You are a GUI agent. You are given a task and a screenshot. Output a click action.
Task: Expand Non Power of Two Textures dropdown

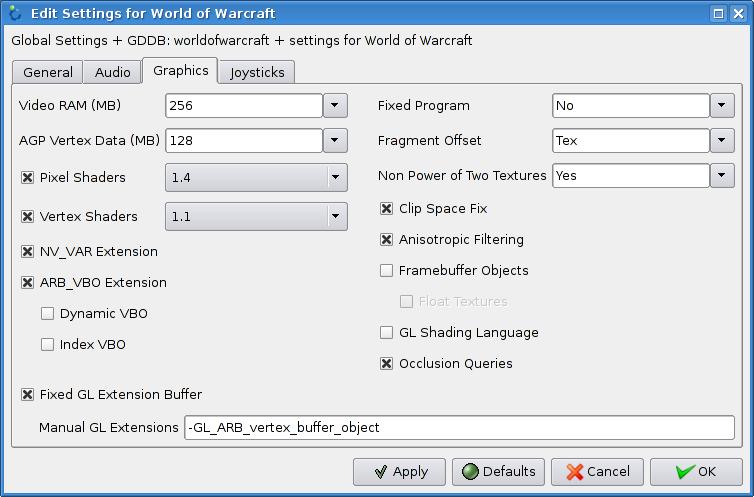[722, 176]
